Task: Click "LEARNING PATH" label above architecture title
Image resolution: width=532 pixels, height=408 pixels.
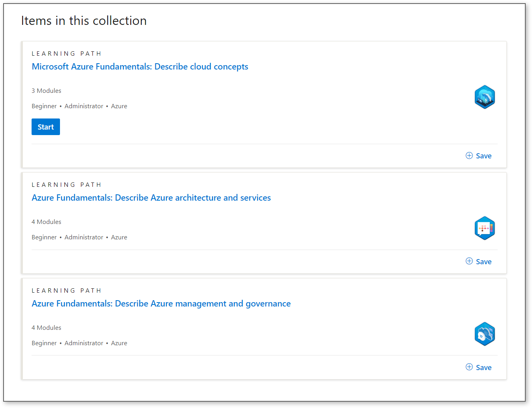Action: click(x=67, y=185)
